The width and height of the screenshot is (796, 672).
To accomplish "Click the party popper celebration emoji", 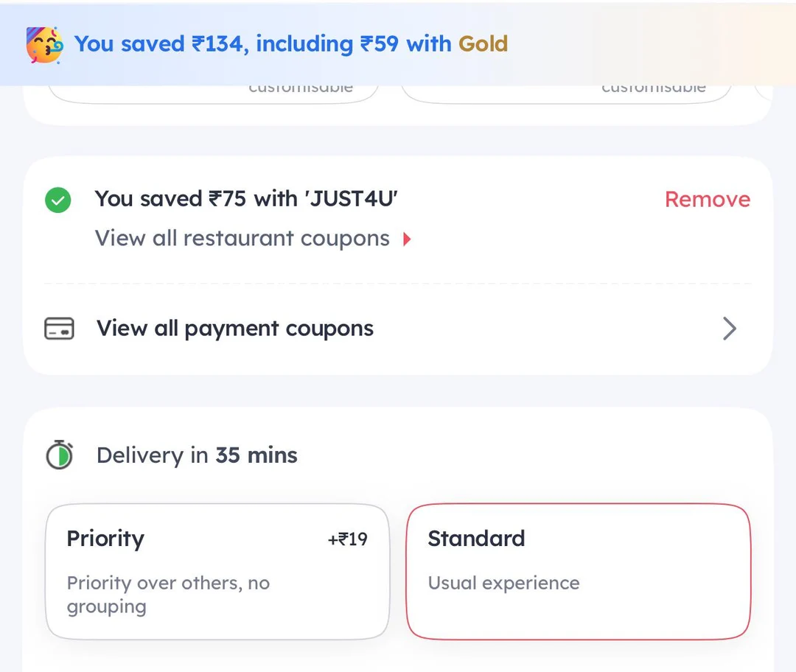I will click(x=44, y=44).
